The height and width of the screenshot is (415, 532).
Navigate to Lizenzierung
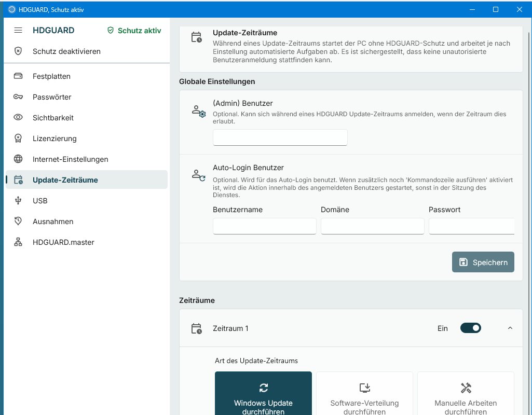point(87,139)
